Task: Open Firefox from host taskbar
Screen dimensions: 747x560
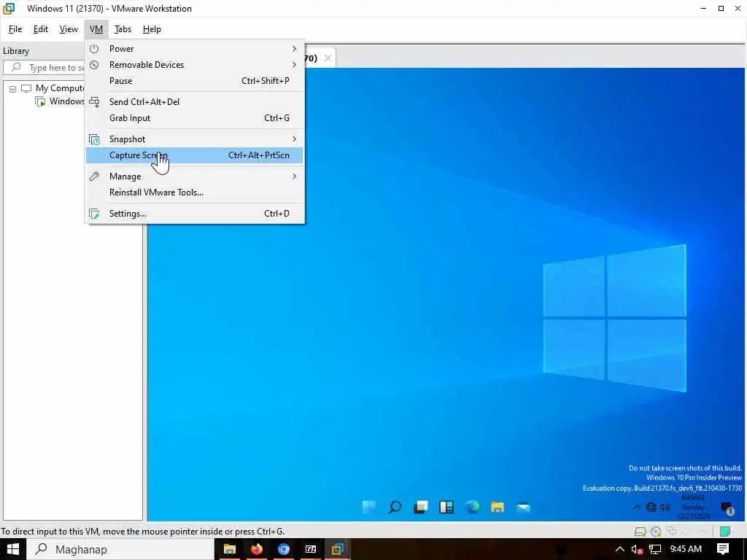Action: (257, 550)
